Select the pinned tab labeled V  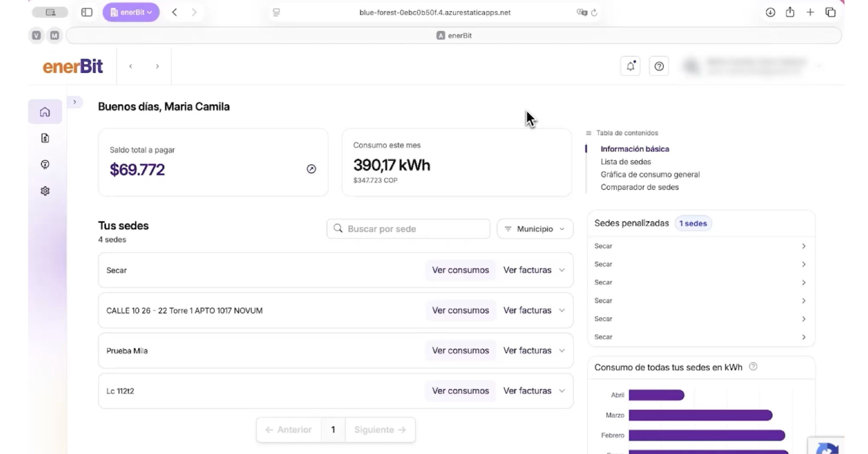point(36,36)
